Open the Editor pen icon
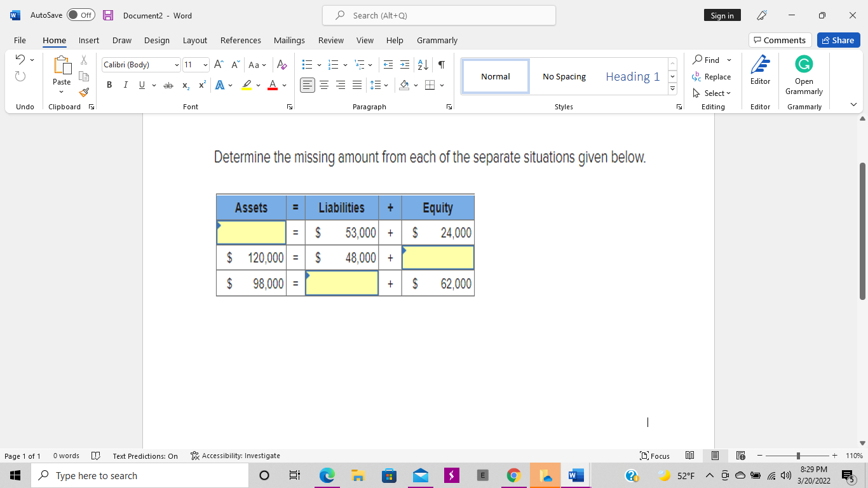Screen dimensions: 868x488 760,64
